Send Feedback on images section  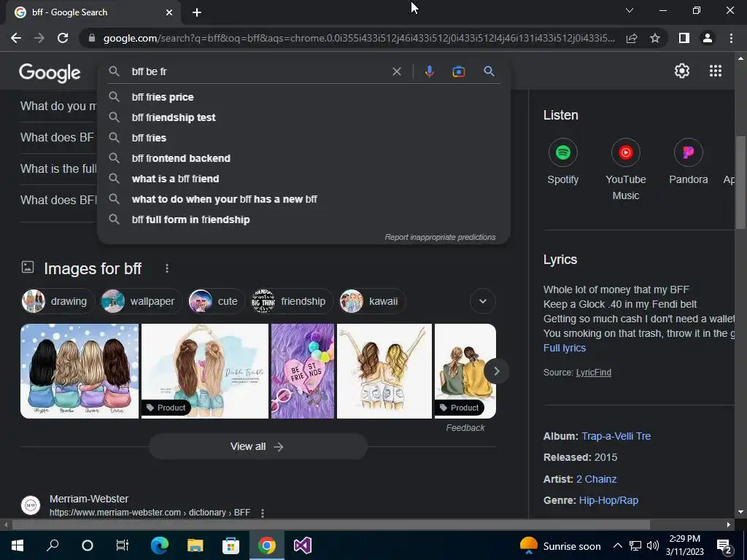pos(465,427)
